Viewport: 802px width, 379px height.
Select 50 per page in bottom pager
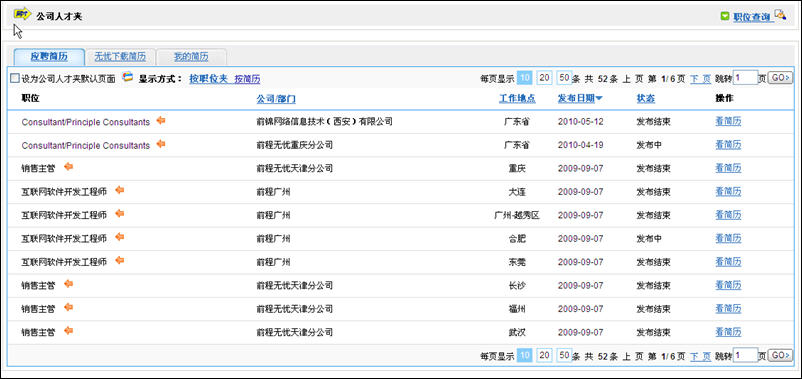point(564,355)
